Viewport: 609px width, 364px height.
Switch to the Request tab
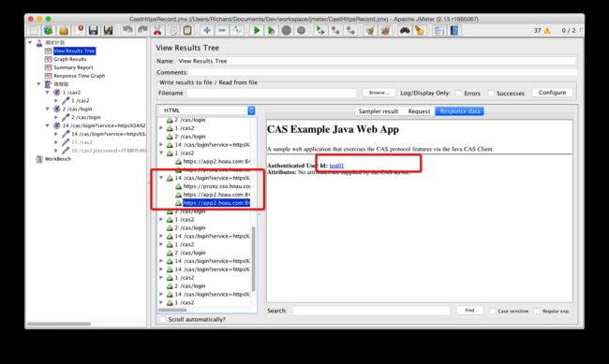(x=419, y=111)
